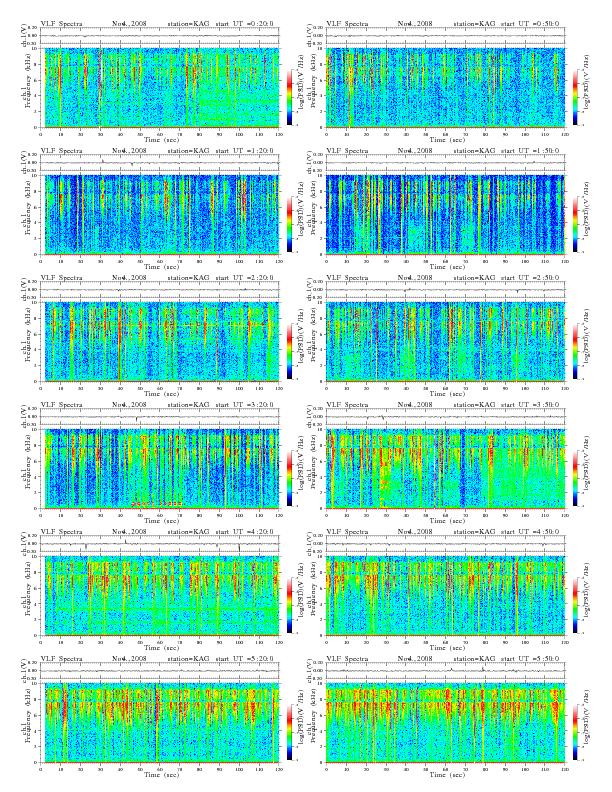This screenshot has height=792, width=612.
Task: Select the spectrogram starting UT 3:20:0
Action: click(160, 469)
